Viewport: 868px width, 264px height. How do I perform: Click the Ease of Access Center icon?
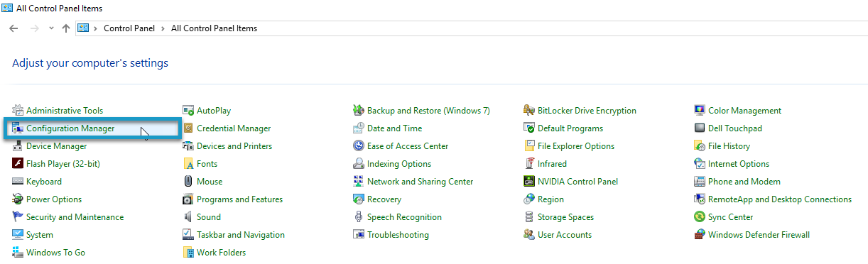(359, 146)
